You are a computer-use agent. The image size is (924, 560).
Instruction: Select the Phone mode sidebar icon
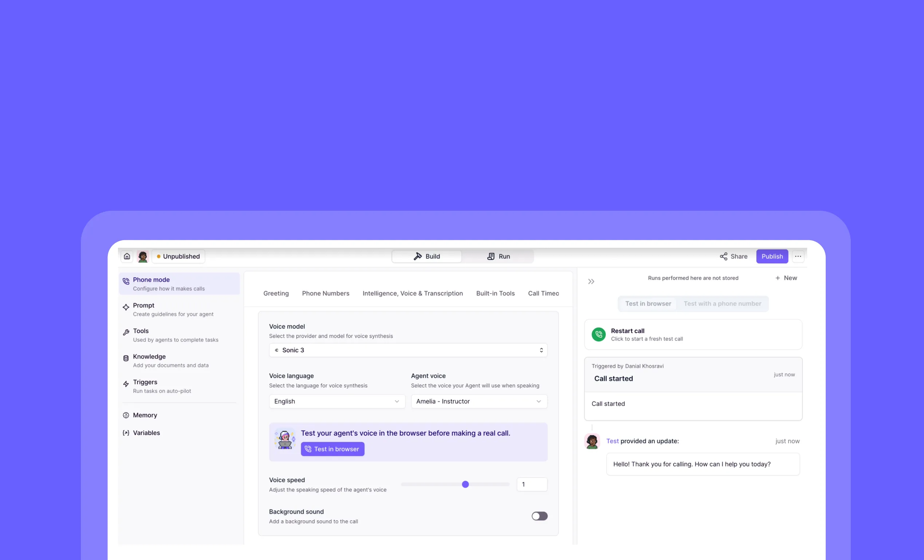(x=126, y=281)
